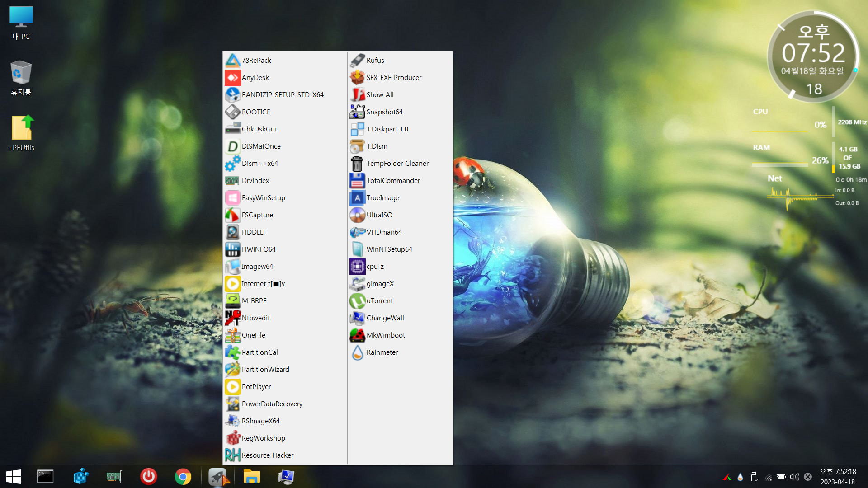Image resolution: width=868 pixels, height=488 pixels.
Task: Click the Rainmeter droplet tray icon
Action: (x=740, y=477)
